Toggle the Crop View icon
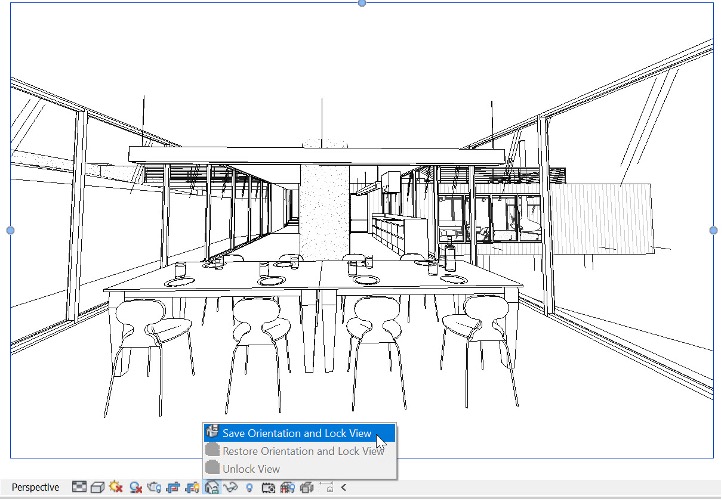This screenshot has width=722, height=500. pos(173,487)
